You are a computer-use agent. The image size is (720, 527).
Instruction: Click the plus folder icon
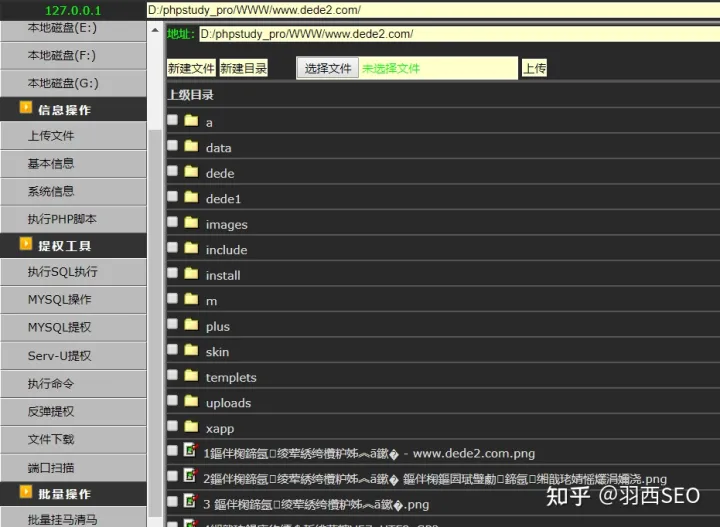[x=191, y=325]
